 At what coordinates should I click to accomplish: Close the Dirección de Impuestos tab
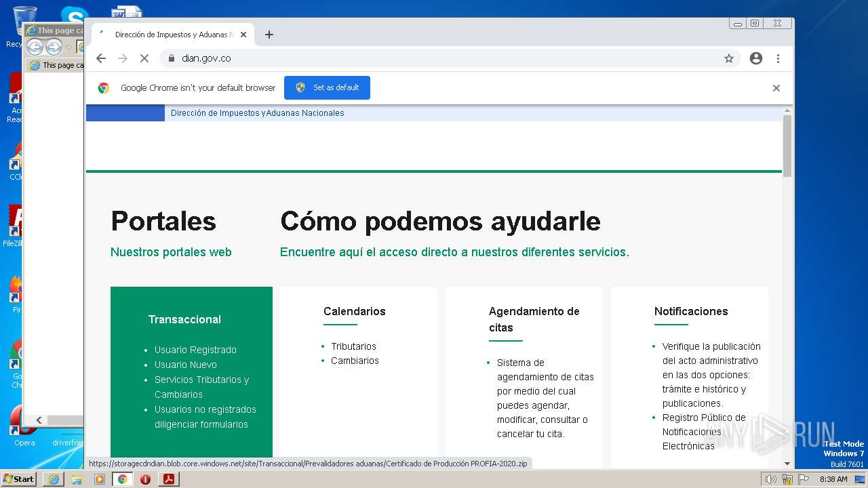click(x=243, y=35)
